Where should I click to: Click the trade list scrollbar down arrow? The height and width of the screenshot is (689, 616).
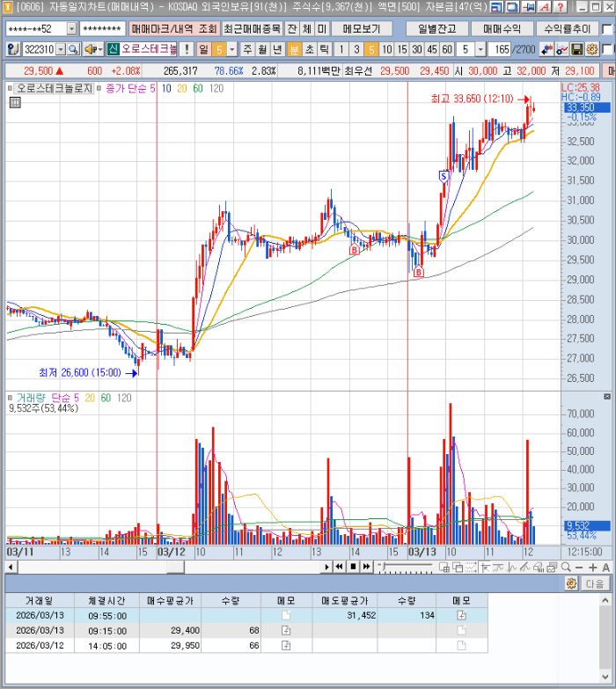click(605, 677)
